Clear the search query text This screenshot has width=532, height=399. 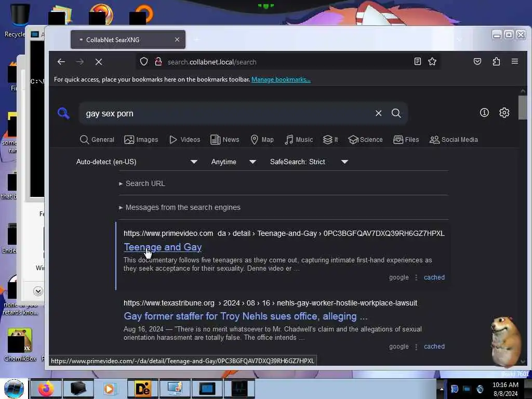click(x=378, y=113)
